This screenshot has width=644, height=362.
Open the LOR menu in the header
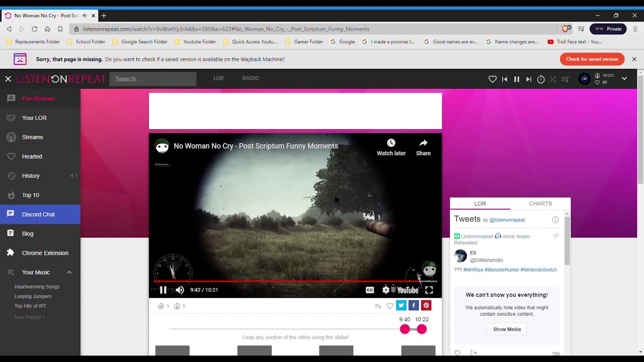click(218, 78)
